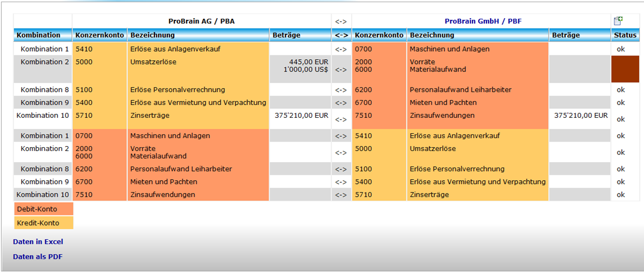Click account 0700 under ProBrain GmbH / PBF
Viewport: 644px width, 273px height.
tap(363, 49)
